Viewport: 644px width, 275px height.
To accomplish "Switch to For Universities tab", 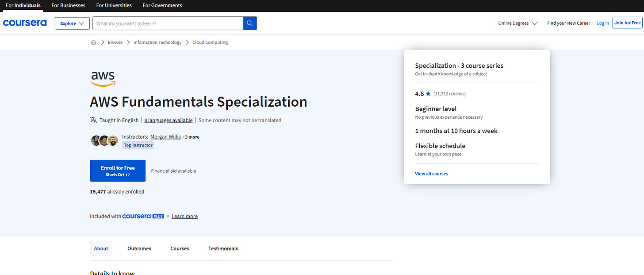I will pyautogui.click(x=114, y=5).
